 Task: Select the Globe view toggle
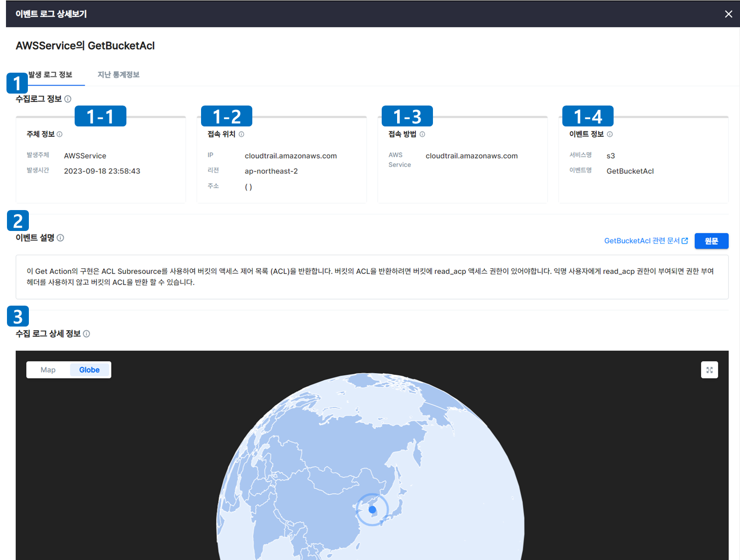point(90,370)
